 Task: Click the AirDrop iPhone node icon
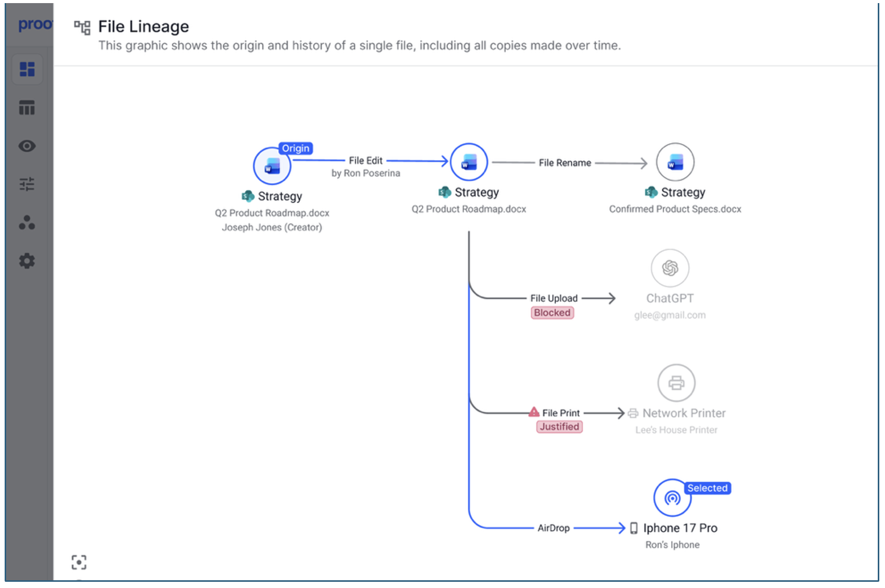point(672,498)
